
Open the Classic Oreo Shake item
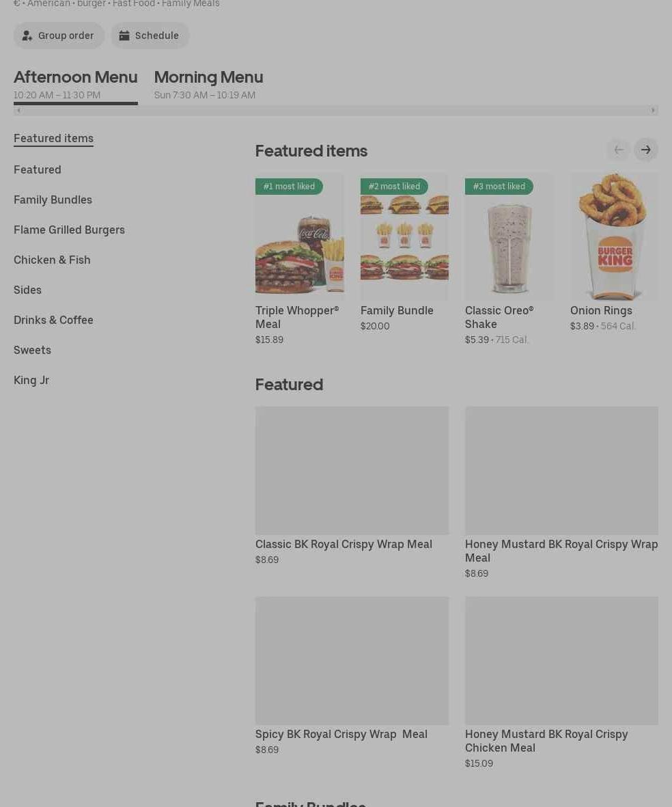(509, 260)
